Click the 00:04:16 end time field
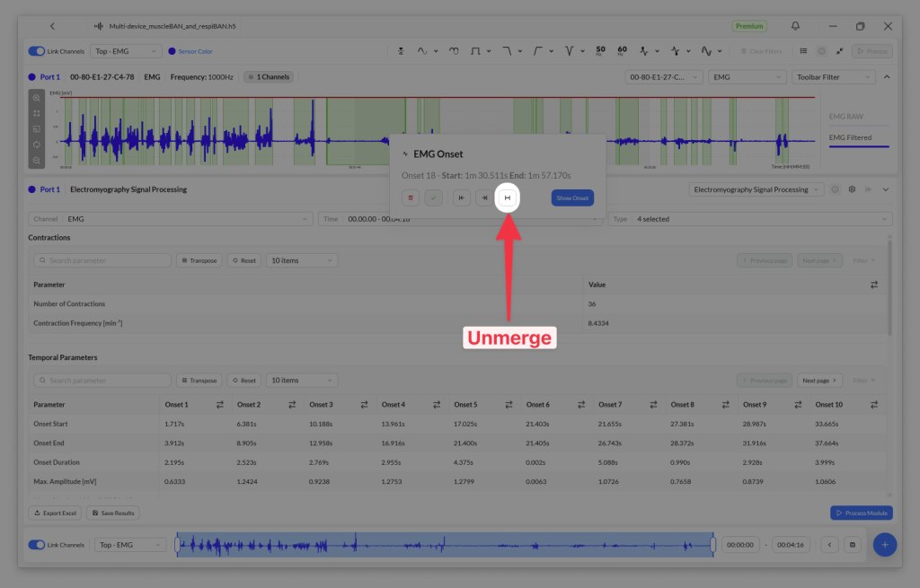Screen dimensions: 920x588 (791, 545)
